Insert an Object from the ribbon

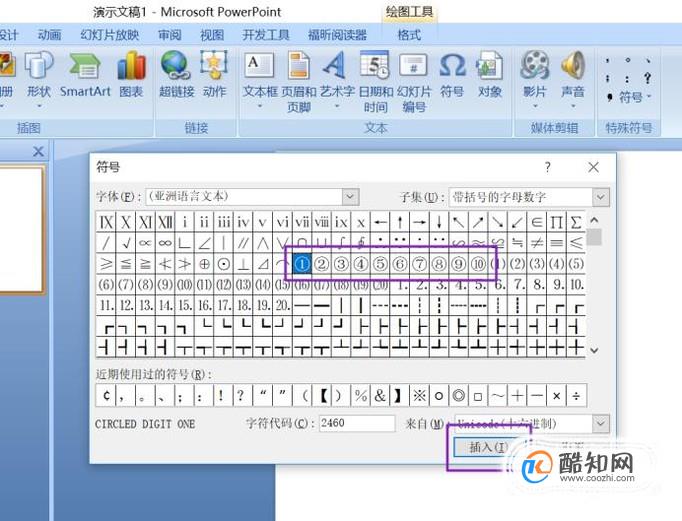[x=490, y=75]
